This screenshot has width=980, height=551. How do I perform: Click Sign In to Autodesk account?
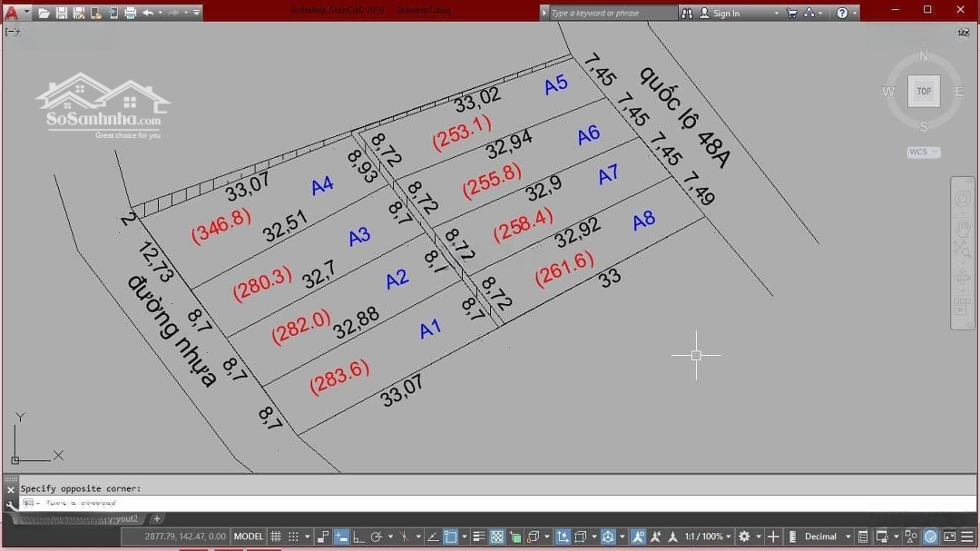[x=725, y=13]
